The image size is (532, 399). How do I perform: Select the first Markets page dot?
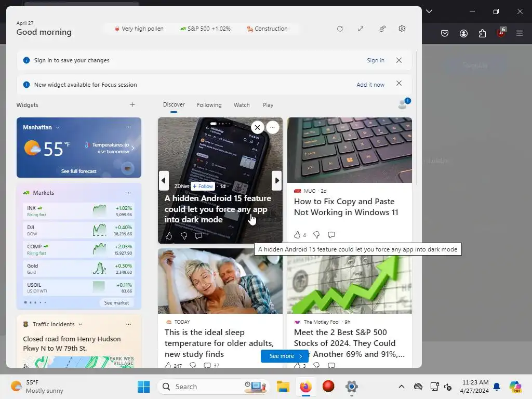(25, 302)
